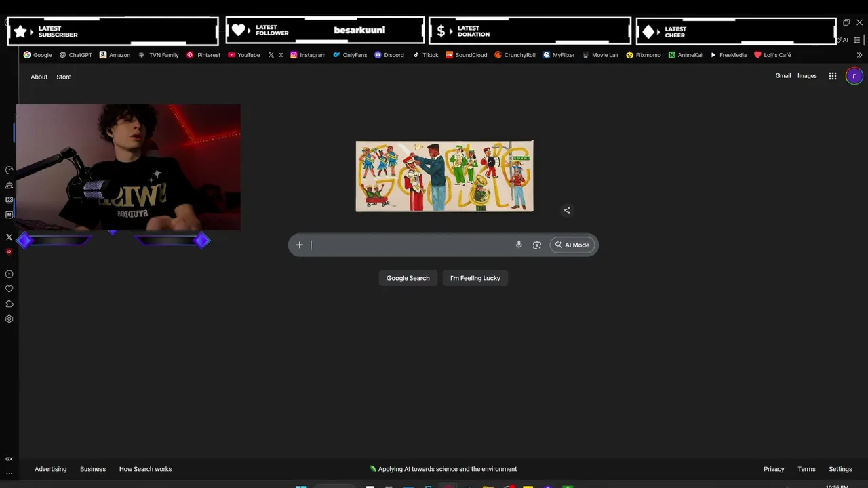
Task: Open GX Cleaner icon in sidebar
Action: click(x=9, y=185)
